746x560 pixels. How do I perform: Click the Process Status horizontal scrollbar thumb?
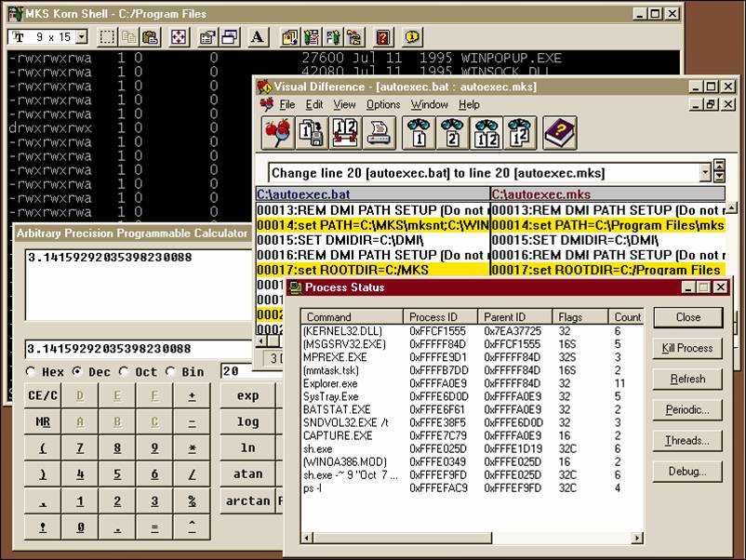[x=403, y=538]
